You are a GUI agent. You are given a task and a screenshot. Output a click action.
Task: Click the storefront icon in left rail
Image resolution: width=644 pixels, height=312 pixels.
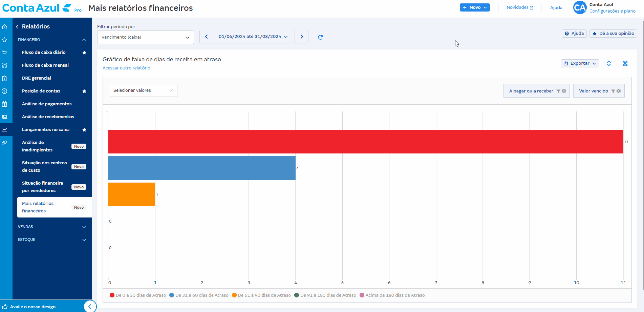(x=4, y=65)
